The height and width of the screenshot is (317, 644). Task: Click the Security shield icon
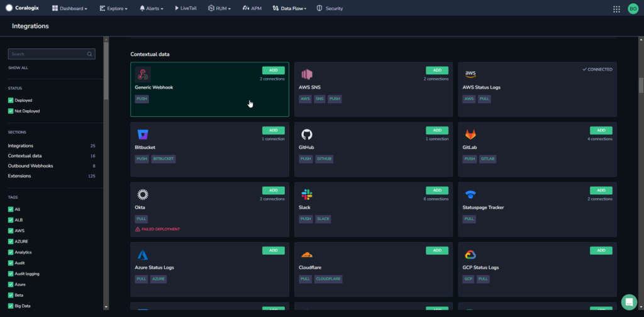(319, 8)
